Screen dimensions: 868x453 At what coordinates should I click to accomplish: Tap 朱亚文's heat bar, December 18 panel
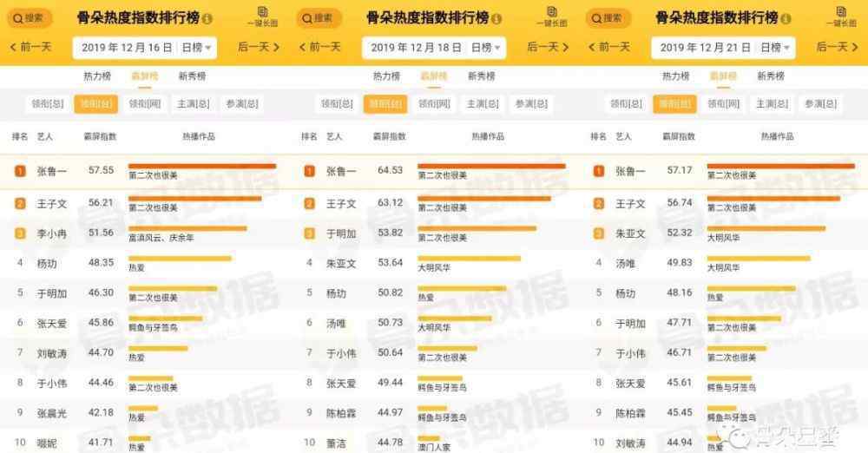coord(469,259)
